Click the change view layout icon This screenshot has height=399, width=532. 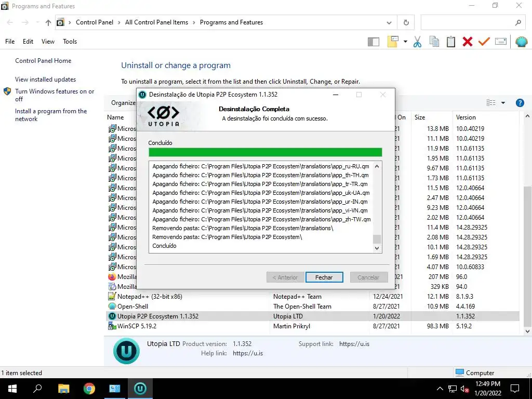(490, 103)
